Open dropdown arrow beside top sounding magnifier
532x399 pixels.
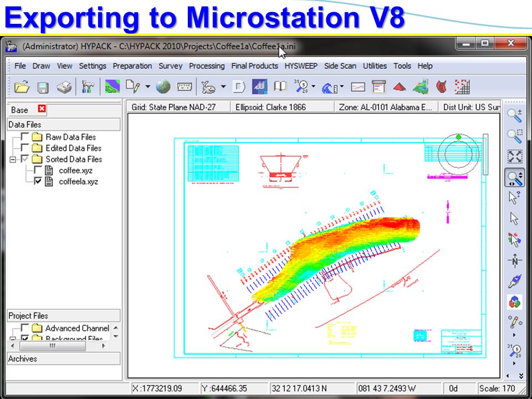[313, 86]
